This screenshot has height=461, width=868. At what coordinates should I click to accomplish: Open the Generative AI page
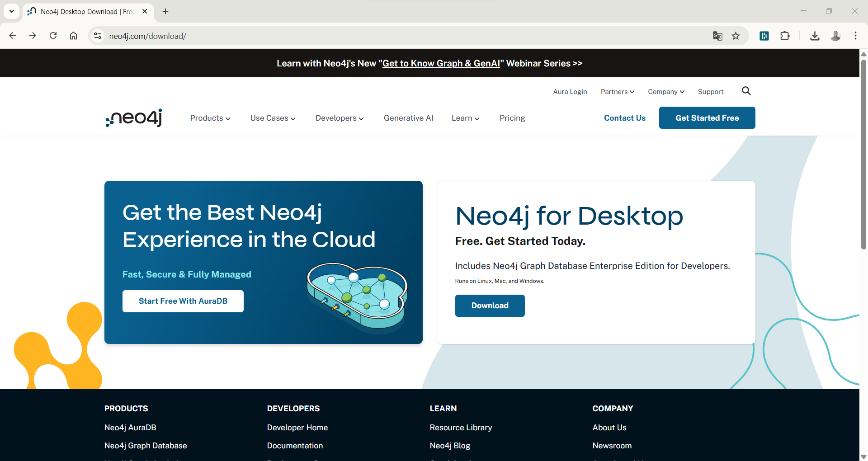[408, 118]
